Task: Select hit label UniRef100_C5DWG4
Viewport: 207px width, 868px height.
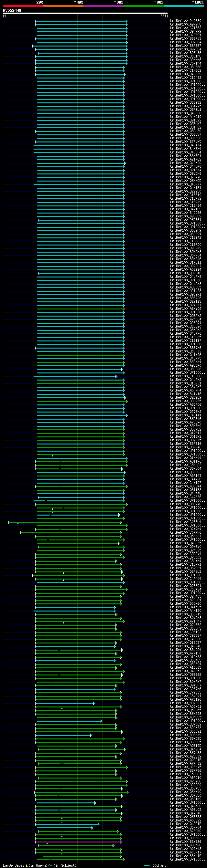Action: (186, 589)
